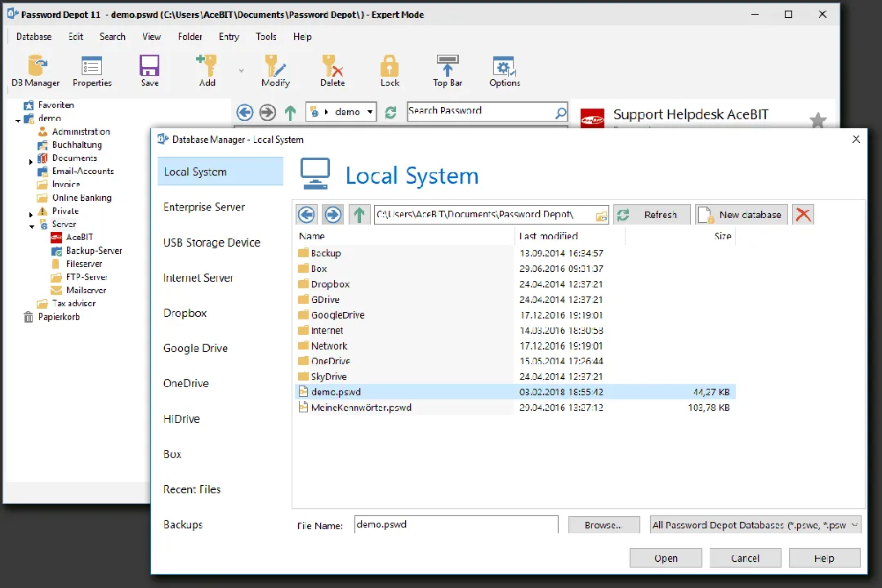Open DB Manager in main toolbar
Screen dimensions: 882x588
point(36,71)
